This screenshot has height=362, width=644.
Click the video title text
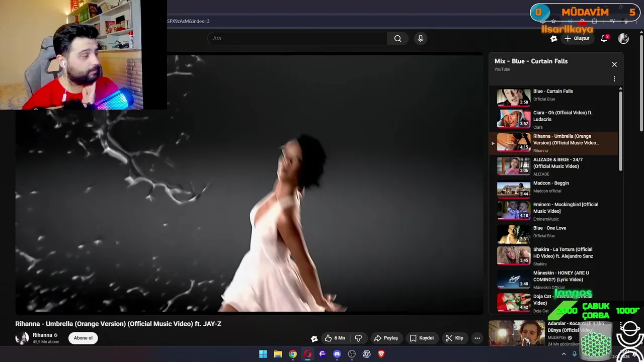118,324
